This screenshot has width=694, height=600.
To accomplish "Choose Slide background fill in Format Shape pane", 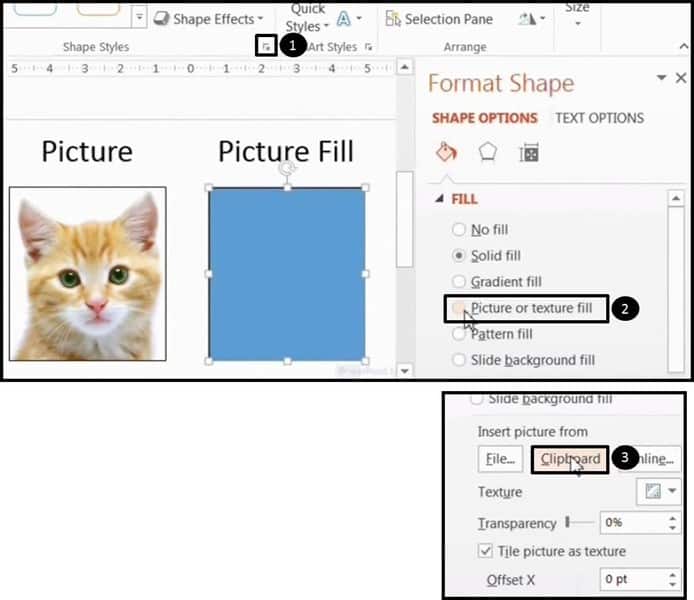I will (523, 360).
